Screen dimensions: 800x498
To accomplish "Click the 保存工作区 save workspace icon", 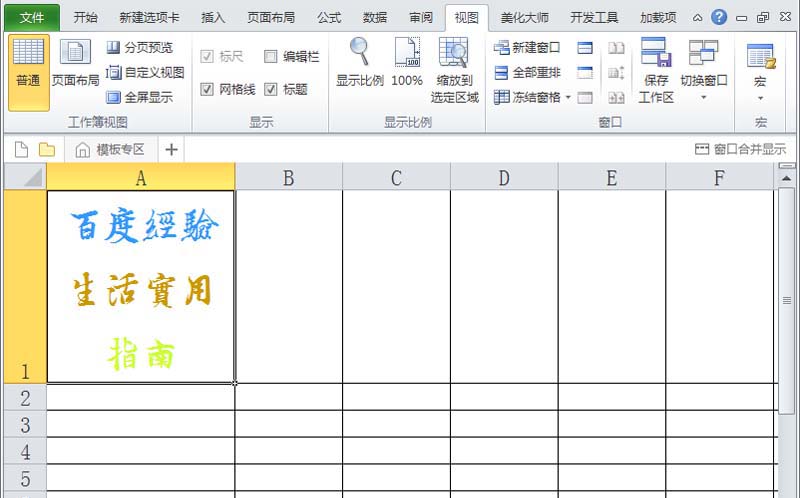I will coord(656,70).
